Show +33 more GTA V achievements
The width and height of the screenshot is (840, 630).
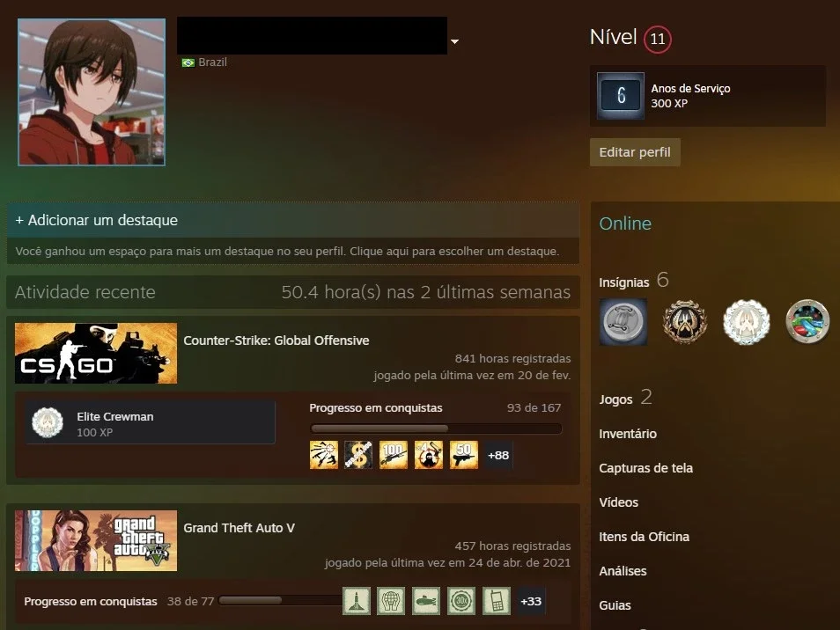531,601
